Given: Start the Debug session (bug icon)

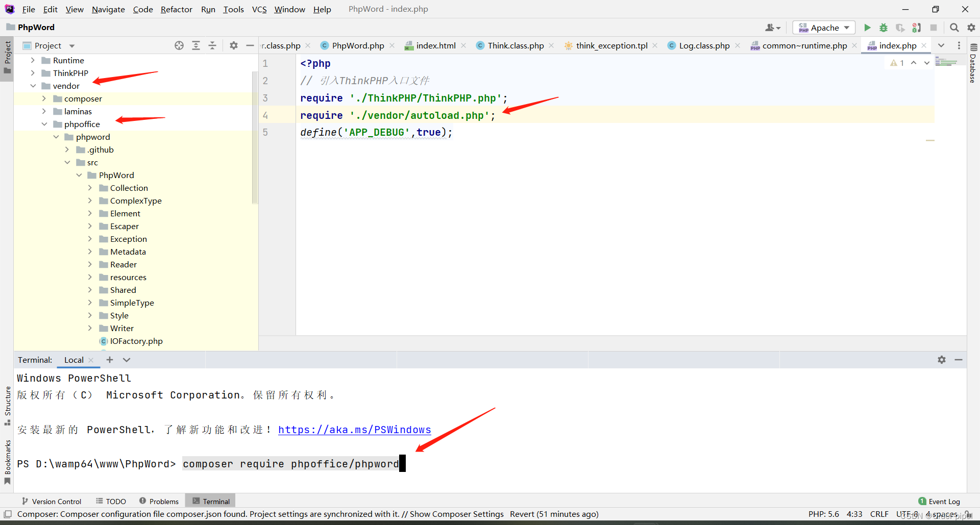Looking at the screenshot, I should click(x=884, y=28).
